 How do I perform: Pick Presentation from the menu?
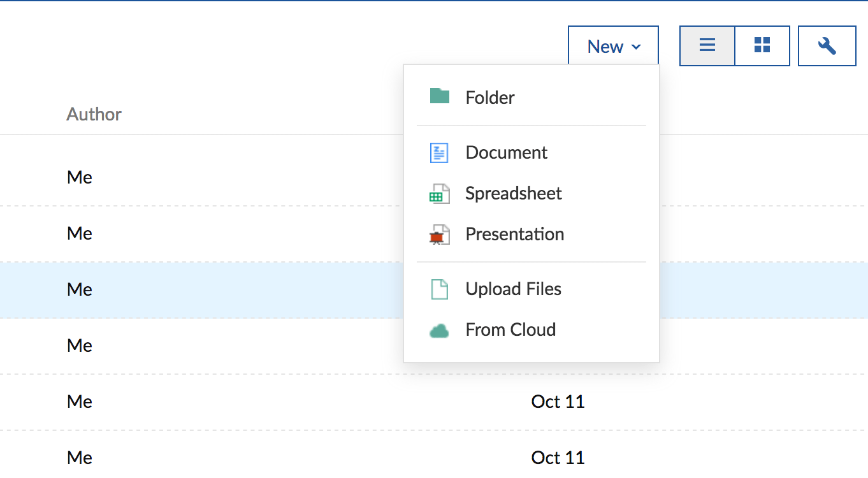[515, 235]
